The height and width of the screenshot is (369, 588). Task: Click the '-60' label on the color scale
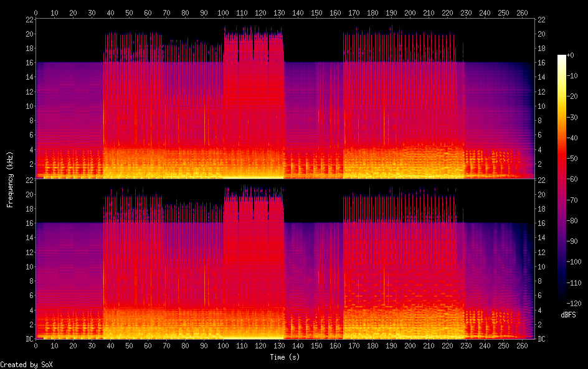pyautogui.click(x=572, y=179)
